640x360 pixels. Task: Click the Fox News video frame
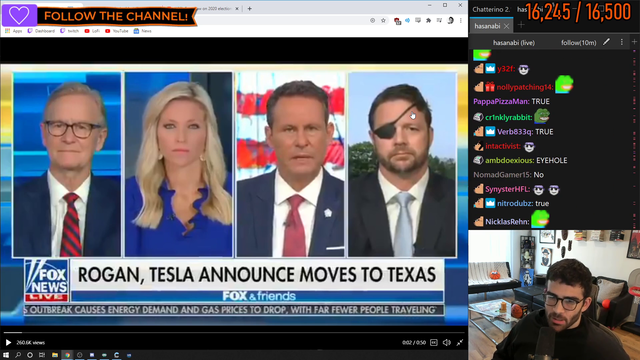pos(234,194)
